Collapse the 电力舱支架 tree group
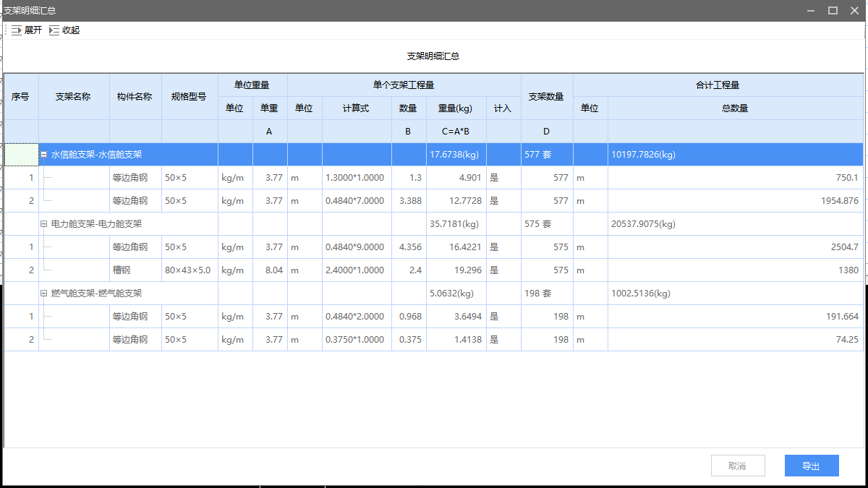The width and height of the screenshot is (868, 488). pos(44,224)
